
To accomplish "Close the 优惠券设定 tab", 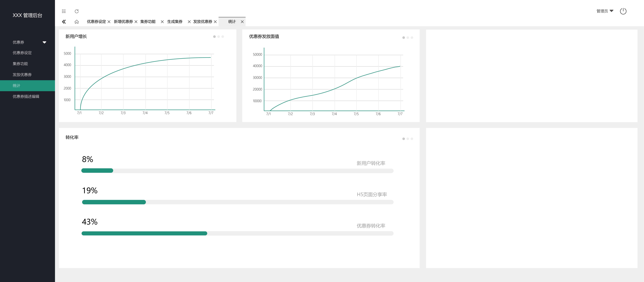I will tap(109, 22).
